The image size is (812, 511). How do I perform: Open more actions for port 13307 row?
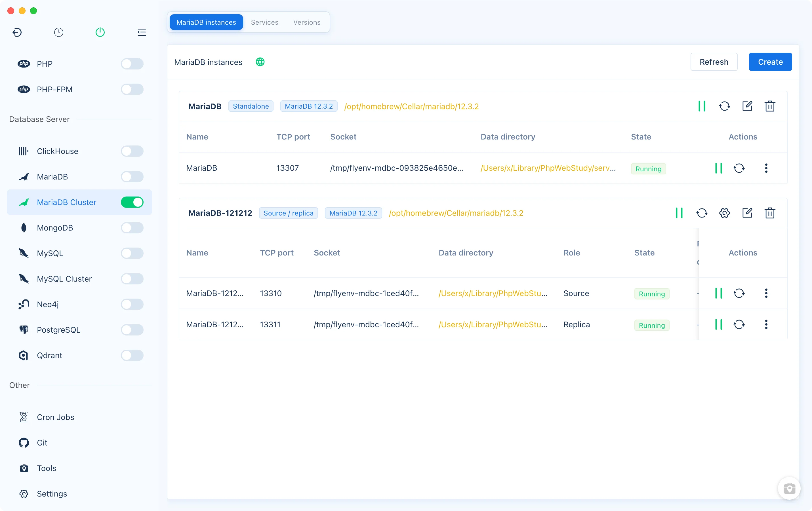[766, 168]
